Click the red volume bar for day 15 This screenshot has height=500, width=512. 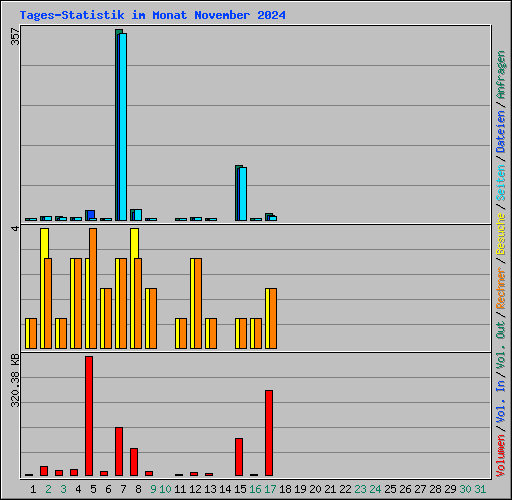tap(239, 457)
